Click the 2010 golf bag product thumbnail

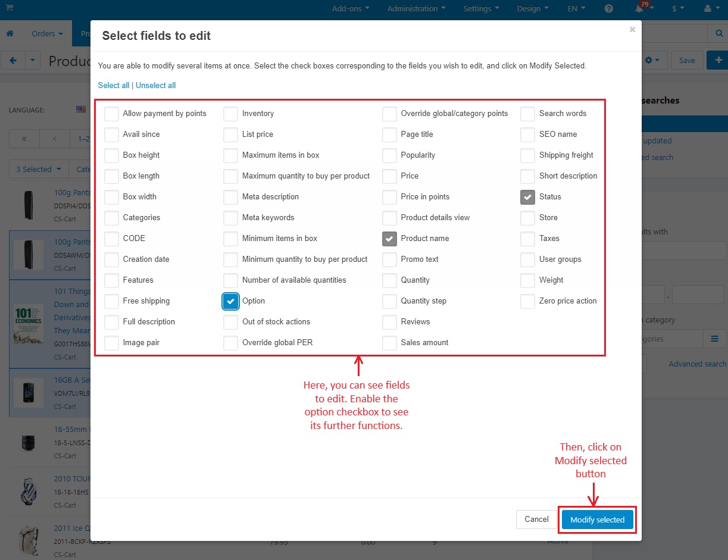(x=29, y=492)
